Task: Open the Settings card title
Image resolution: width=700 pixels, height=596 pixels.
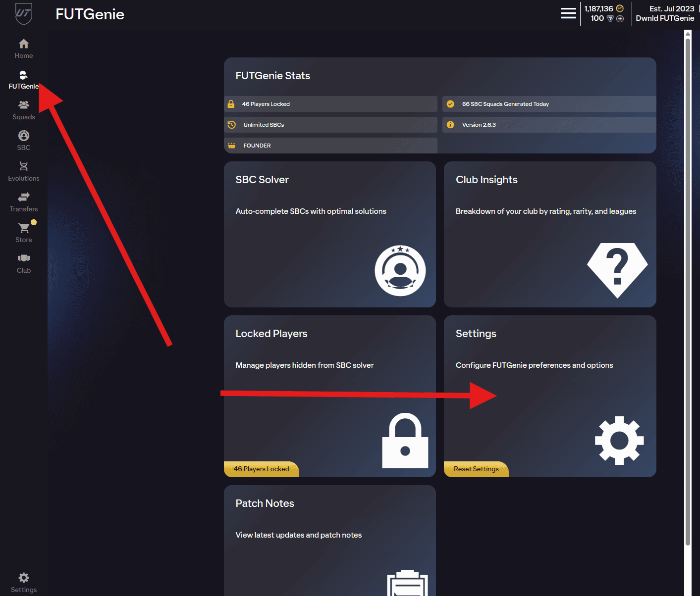Action: [476, 334]
